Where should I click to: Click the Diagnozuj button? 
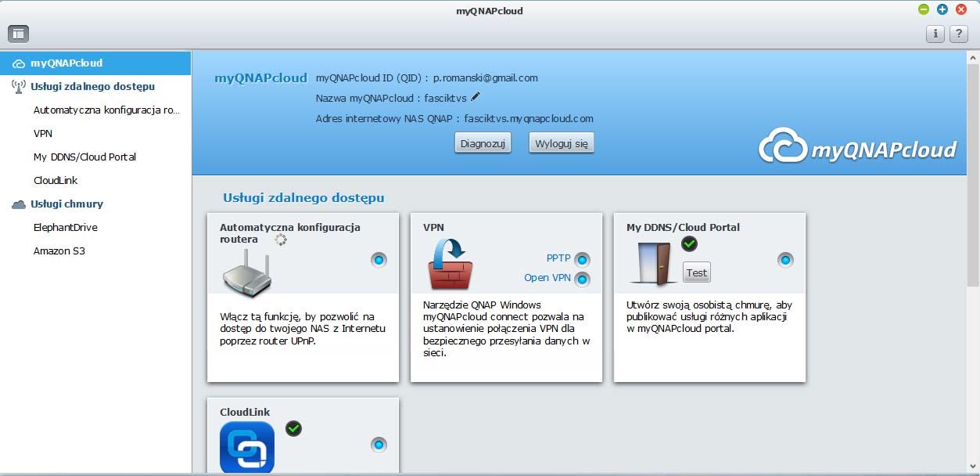[483, 143]
